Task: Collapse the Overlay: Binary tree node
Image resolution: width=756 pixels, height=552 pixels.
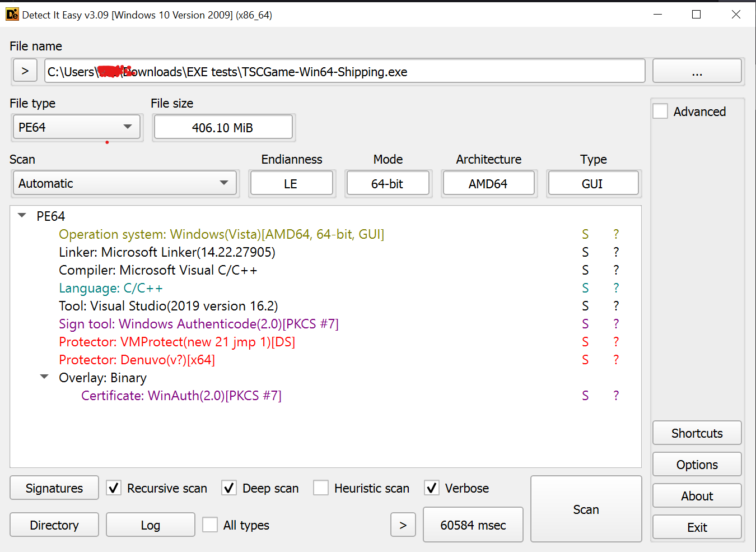Action: pyautogui.click(x=44, y=377)
